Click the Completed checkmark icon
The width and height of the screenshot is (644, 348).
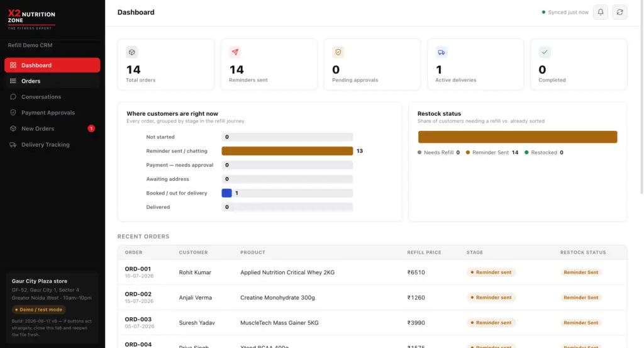click(545, 52)
